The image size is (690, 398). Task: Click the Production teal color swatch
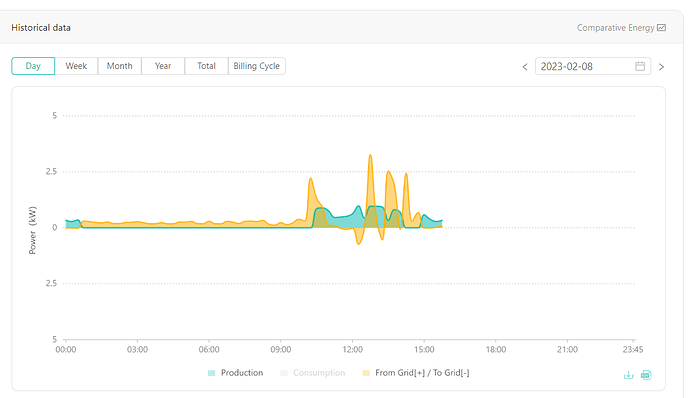click(x=211, y=373)
